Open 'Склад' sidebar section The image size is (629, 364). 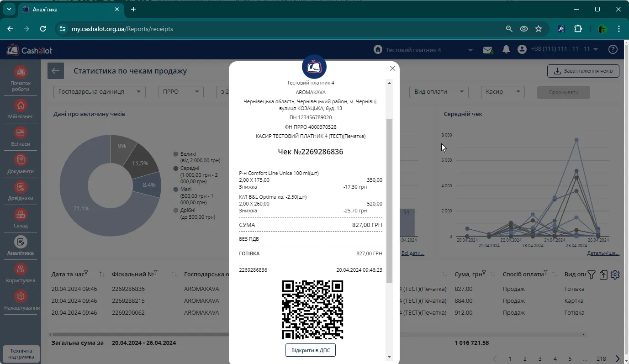tap(21, 219)
